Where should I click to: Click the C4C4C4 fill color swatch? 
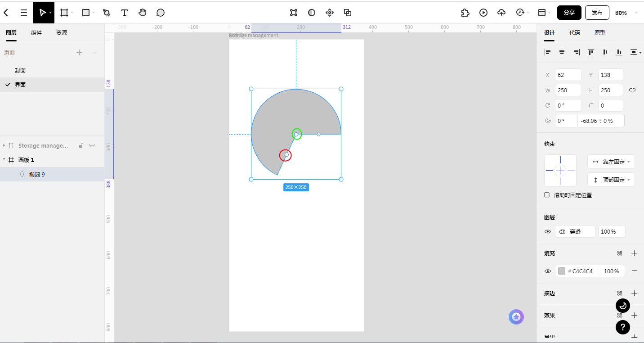[562, 271]
